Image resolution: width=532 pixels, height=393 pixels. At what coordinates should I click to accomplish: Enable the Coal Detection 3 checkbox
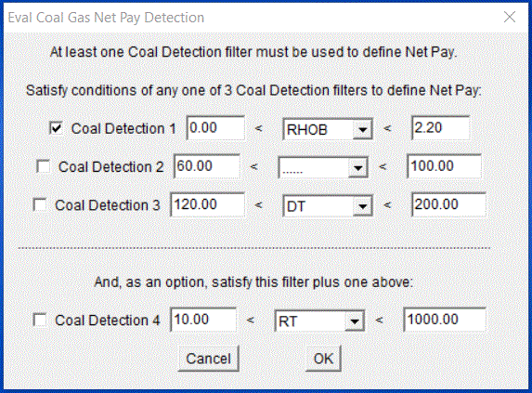pyautogui.click(x=40, y=205)
